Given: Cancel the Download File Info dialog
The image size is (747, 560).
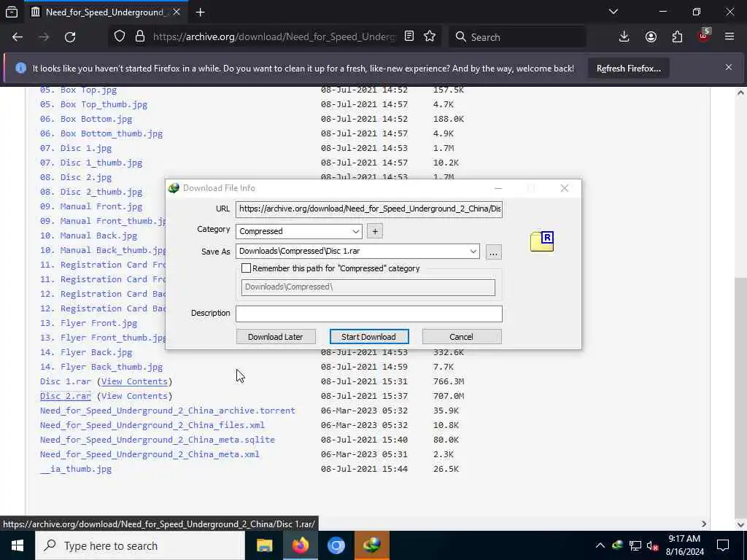Looking at the screenshot, I should pos(462,337).
